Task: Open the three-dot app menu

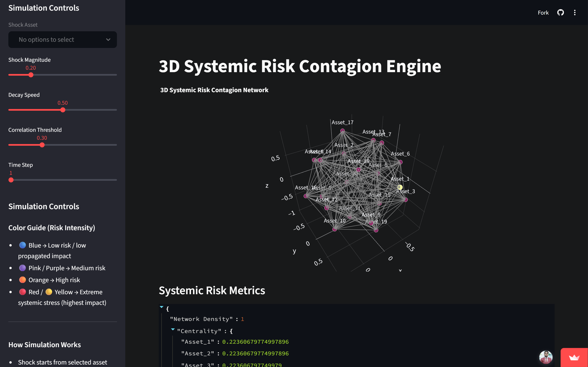Action: 575,13
